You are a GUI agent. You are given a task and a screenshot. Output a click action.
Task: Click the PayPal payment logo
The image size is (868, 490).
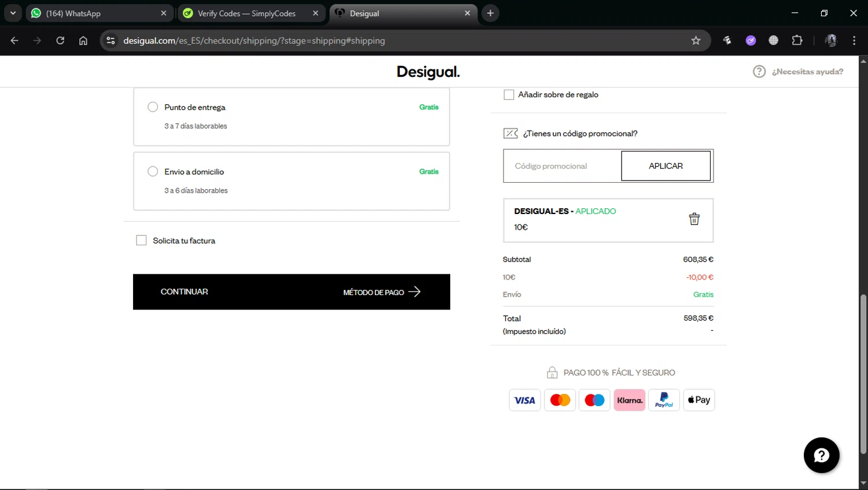point(664,400)
